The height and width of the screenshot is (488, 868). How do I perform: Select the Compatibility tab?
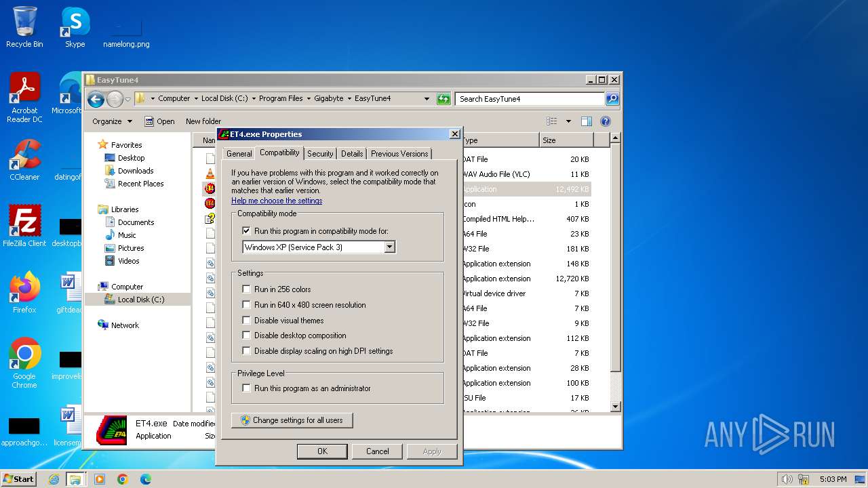tap(279, 152)
